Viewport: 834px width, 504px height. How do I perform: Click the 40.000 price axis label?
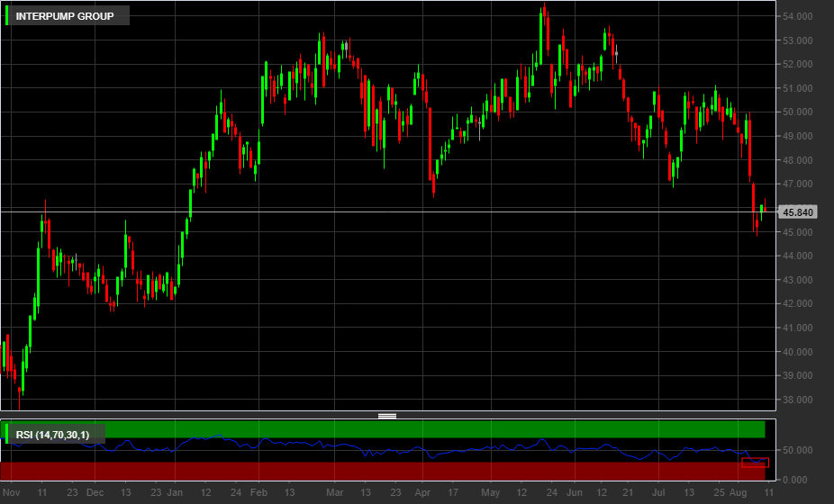pos(797,352)
